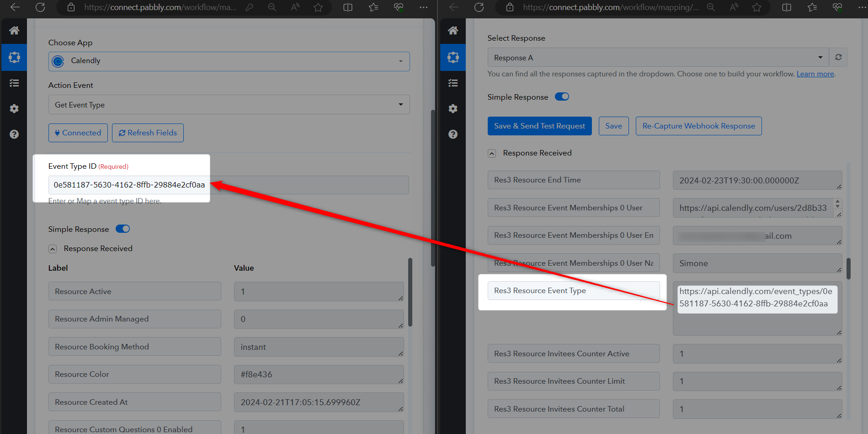The image size is (868, 434).
Task: Click the Event Type ID input field
Action: tap(229, 185)
